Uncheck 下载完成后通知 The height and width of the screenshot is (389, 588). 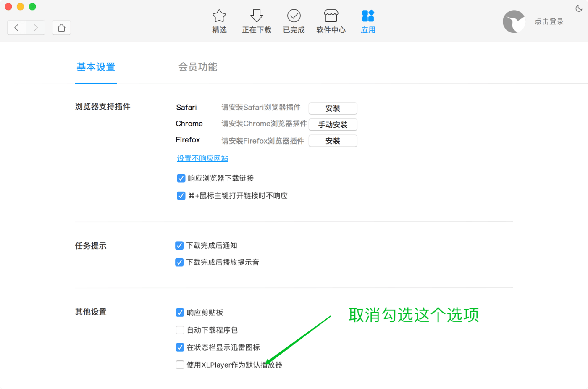[179, 246]
